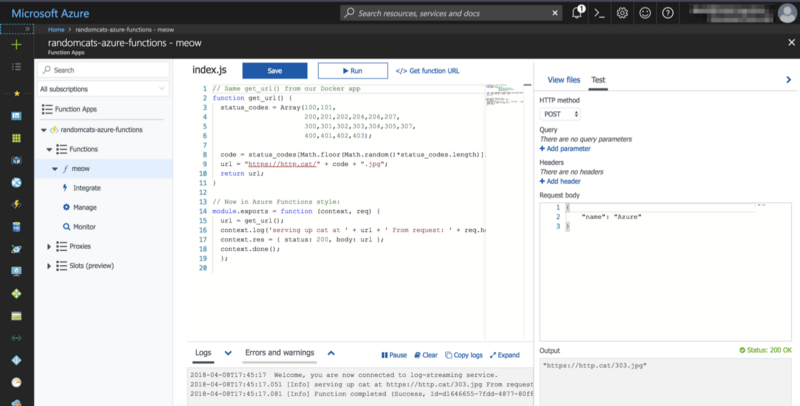Open the All subscriptions dropdown
Screen dimensions: 800x406
[x=104, y=89]
